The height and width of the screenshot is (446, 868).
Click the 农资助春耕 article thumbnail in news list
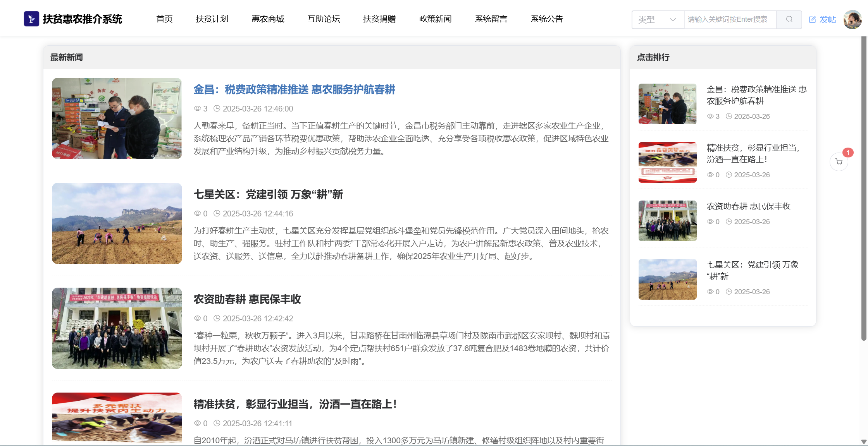point(117,328)
